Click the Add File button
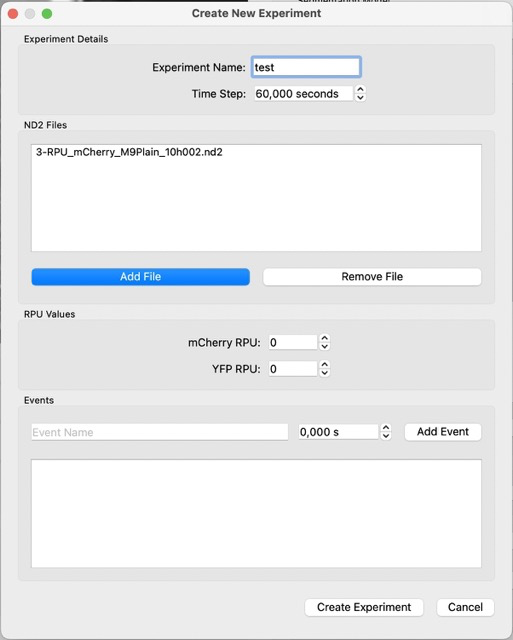Image resolution: width=513 pixels, height=640 pixels. click(140, 277)
